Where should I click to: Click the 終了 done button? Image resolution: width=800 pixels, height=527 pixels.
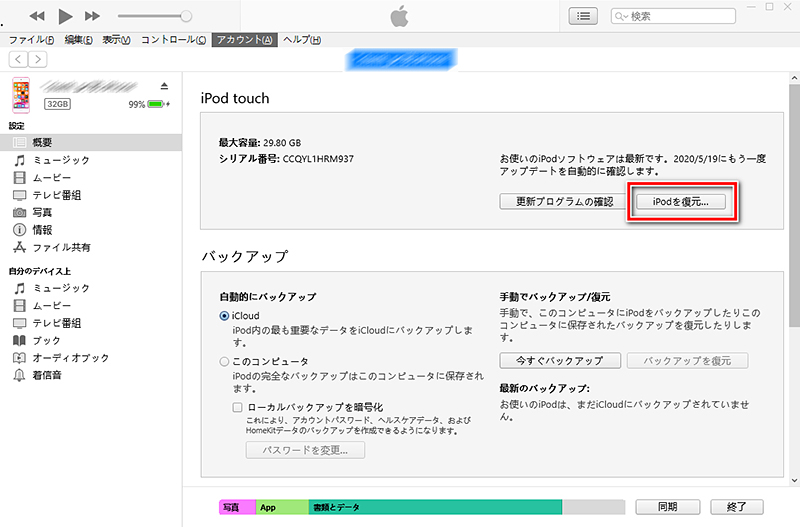pyautogui.click(x=737, y=507)
